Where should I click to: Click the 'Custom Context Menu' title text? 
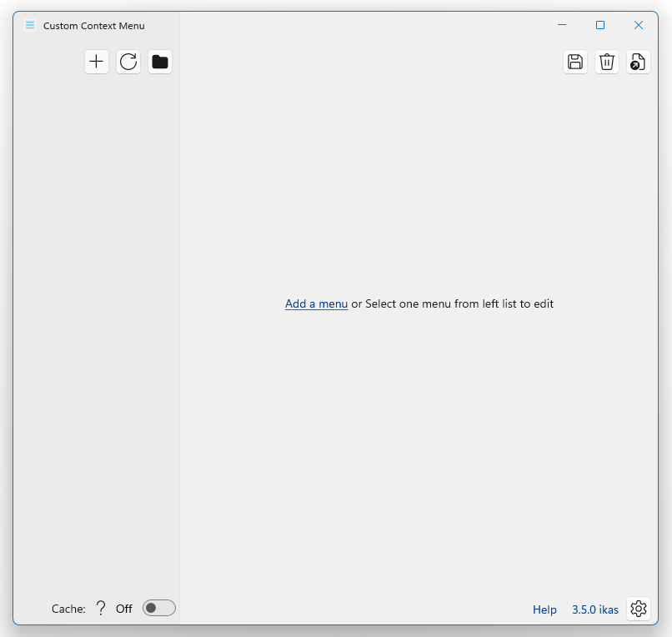(x=94, y=26)
